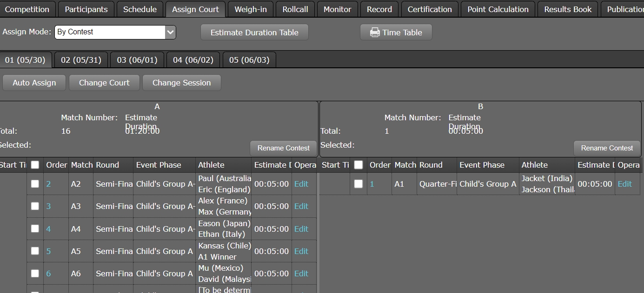Check the select-all box in court A header
Screen dimensions: 644x293
tap(35, 165)
